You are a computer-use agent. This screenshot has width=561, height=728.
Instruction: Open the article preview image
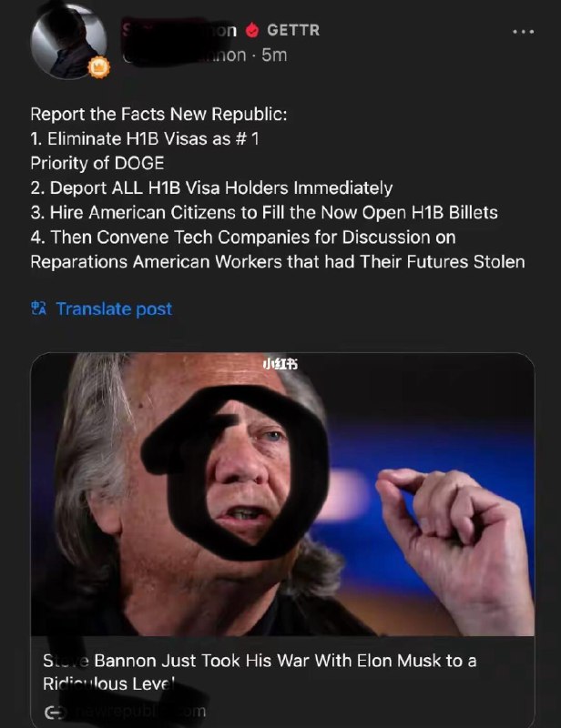click(282, 494)
